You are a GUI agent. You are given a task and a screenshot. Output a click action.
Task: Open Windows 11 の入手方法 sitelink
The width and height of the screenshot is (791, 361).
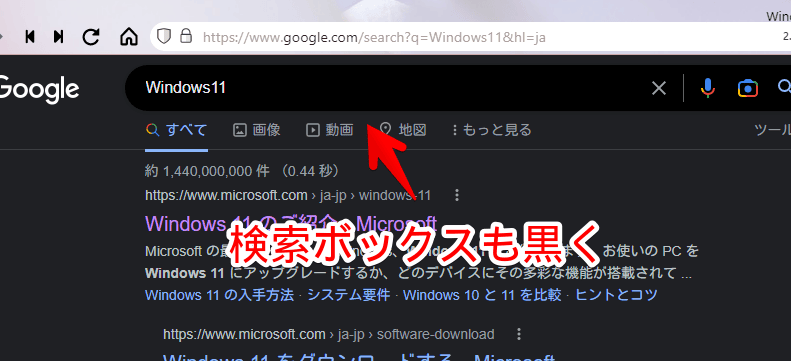coord(219,295)
